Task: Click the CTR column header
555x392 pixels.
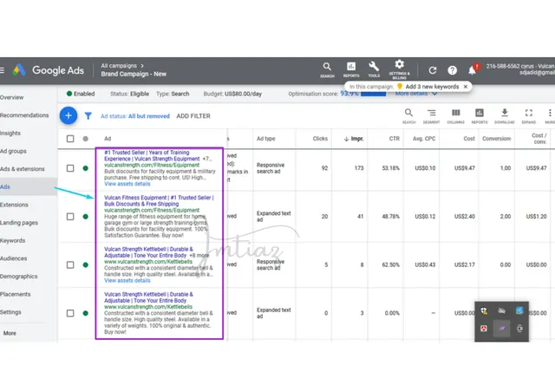Action: (395, 139)
